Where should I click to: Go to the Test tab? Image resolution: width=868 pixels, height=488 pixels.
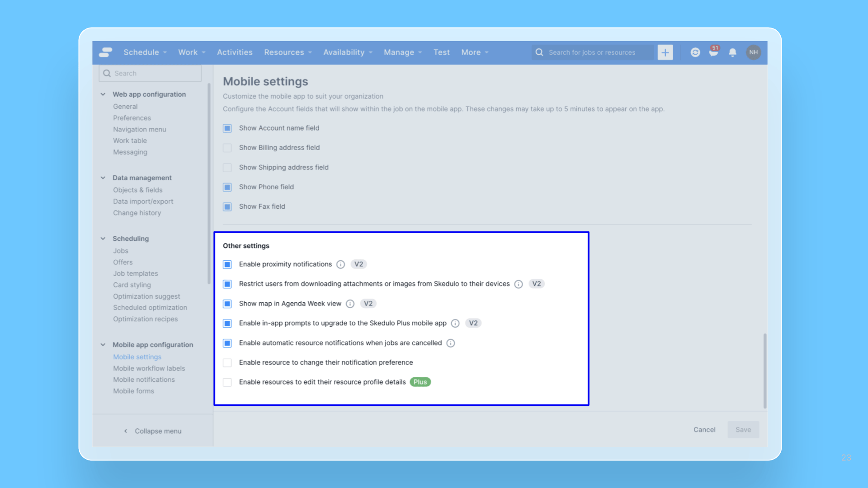coord(442,52)
